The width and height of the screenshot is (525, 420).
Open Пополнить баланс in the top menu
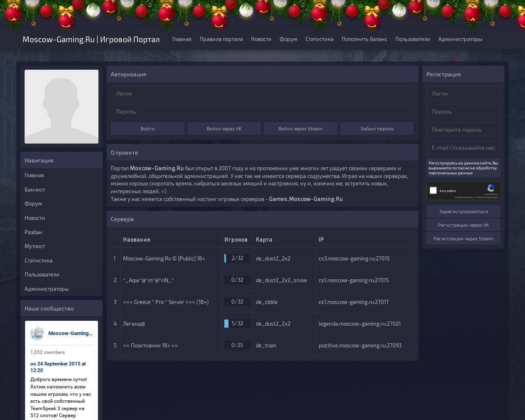[364, 39]
